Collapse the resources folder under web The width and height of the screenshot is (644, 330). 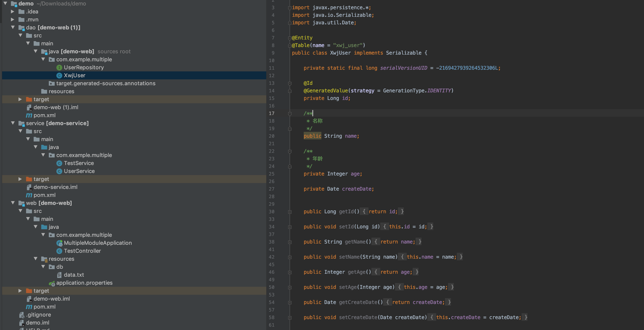(36, 259)
